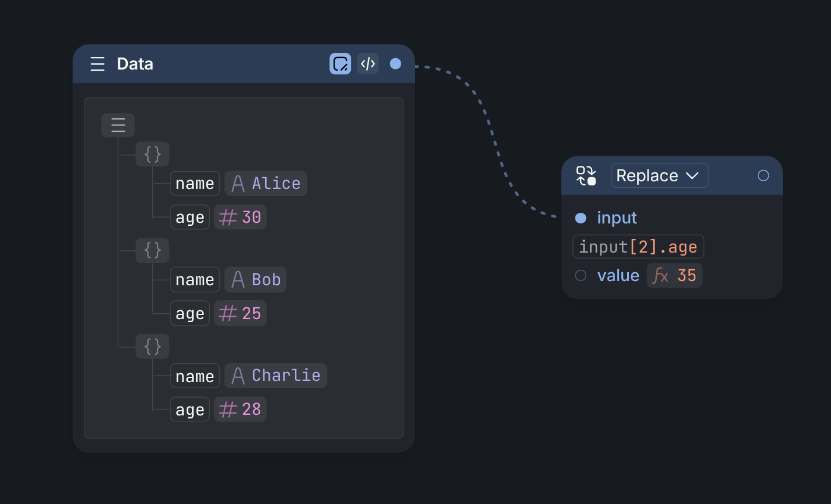The height and width of the screenshot is (504, 831).
Task: Collapse the root list node in tree
Action: click(x=118, y=125)
